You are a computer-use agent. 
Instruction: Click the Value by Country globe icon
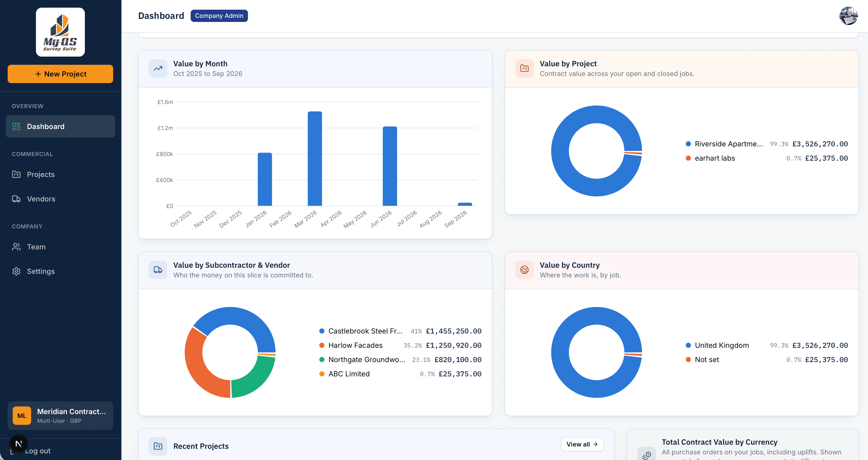point(524,270)
